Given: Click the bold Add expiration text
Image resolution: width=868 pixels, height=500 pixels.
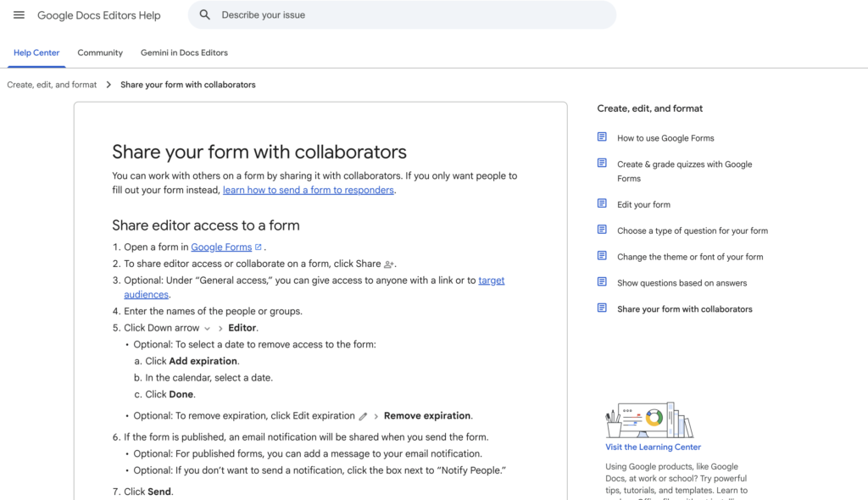Looking at the screenshot, I should (x=203, y=361).
